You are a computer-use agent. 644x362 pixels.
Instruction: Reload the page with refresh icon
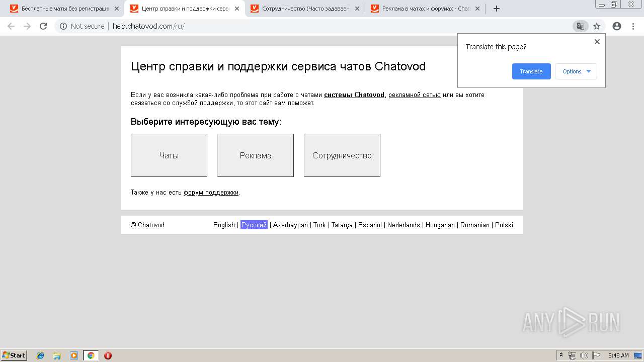coord(43,26)
